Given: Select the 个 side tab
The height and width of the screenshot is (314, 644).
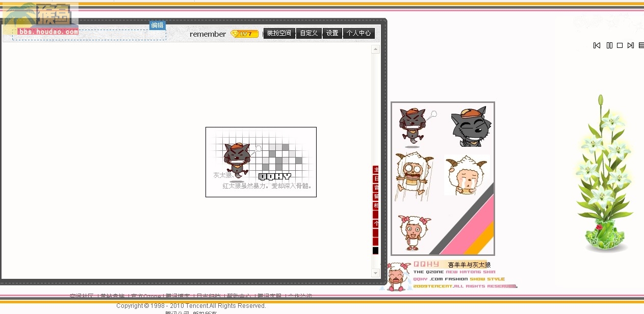Looking at the screenshot, I should pyautogui.click(x=376, y=224).
